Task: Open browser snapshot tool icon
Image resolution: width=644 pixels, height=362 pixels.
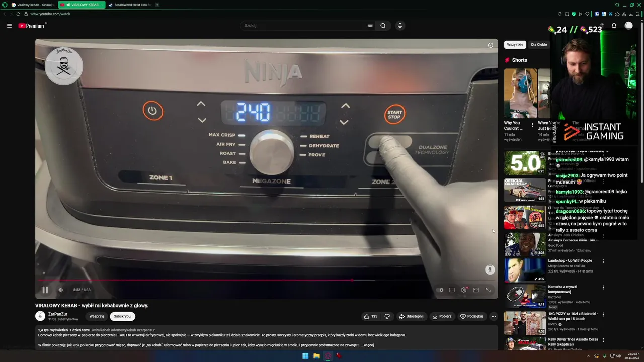Action: (x=567, y=14)
